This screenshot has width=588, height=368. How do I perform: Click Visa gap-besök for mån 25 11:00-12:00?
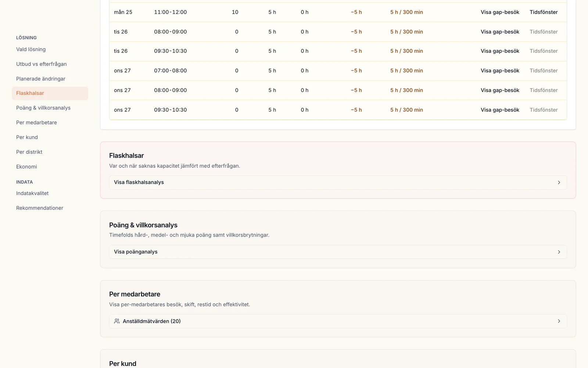click(500, 12)
